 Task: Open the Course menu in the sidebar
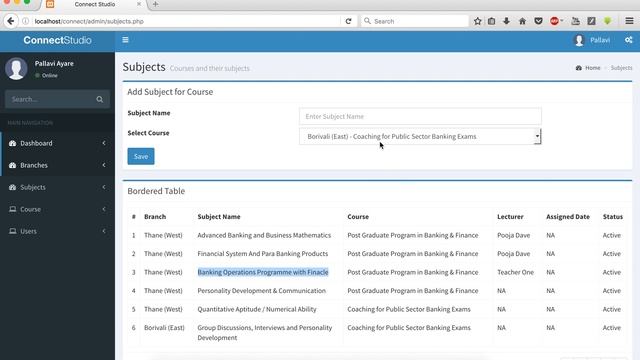57,209
